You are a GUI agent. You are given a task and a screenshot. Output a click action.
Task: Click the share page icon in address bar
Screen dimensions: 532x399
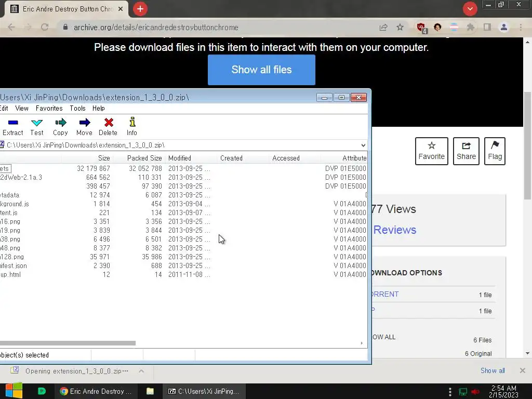[x=383, y=27]
